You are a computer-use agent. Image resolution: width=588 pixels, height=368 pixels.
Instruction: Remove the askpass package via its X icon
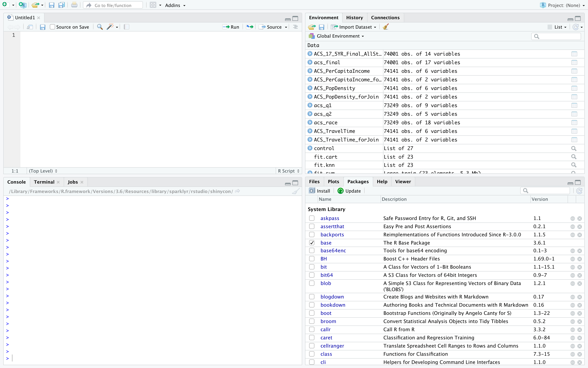(580, 219)
